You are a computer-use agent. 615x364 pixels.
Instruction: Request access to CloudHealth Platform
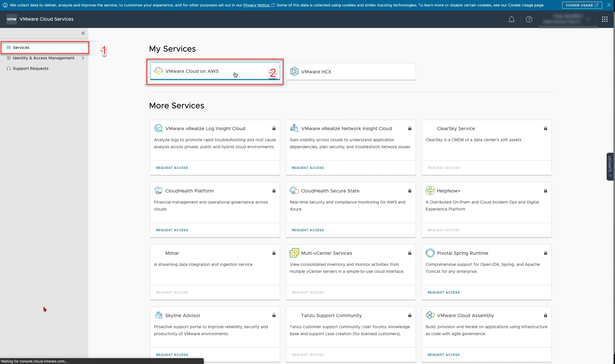pyautogui.click(x=172, y=230)
